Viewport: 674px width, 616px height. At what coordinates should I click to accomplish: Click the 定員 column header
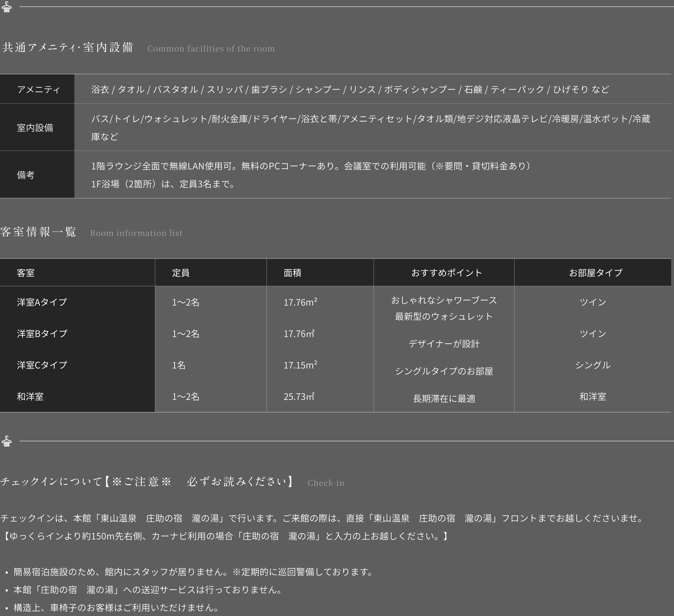[x=181, y=273]
